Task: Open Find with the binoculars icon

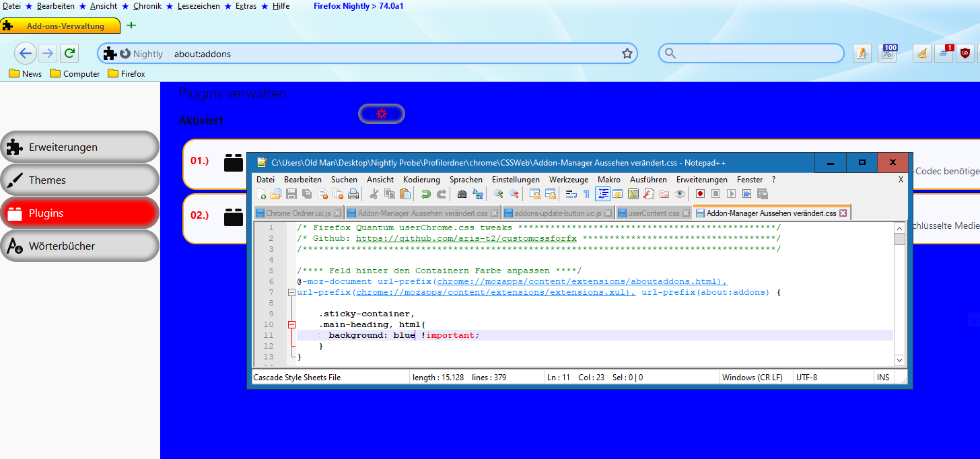Action: point(462,194)
